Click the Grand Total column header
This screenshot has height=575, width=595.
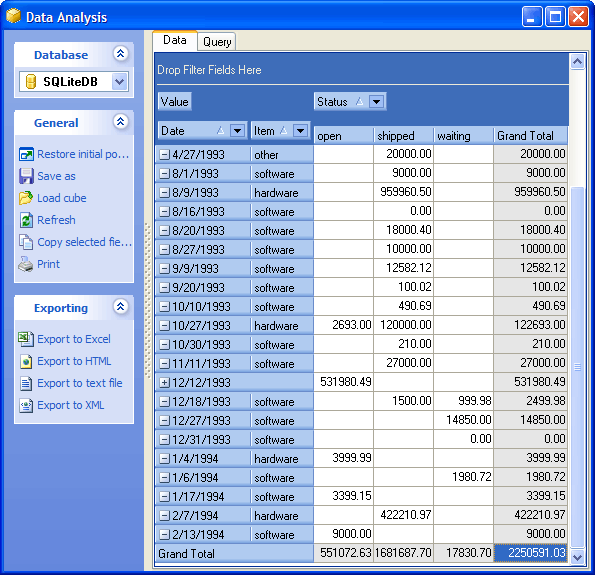point(530,135)
